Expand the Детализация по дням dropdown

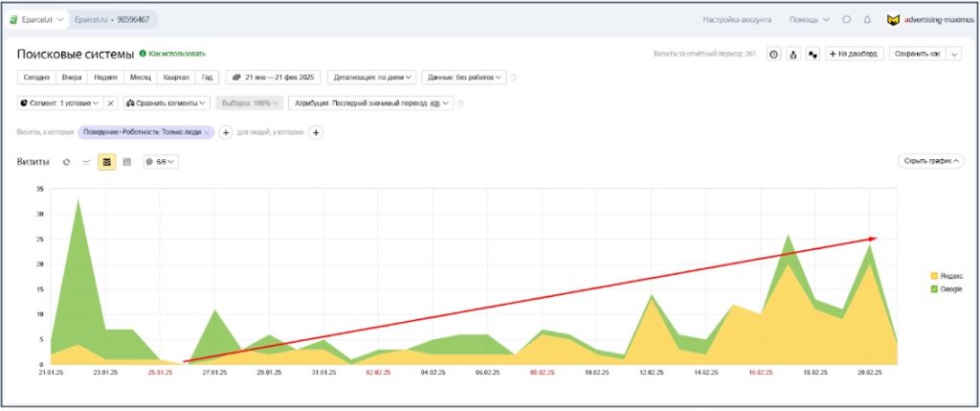click(371, 77)
